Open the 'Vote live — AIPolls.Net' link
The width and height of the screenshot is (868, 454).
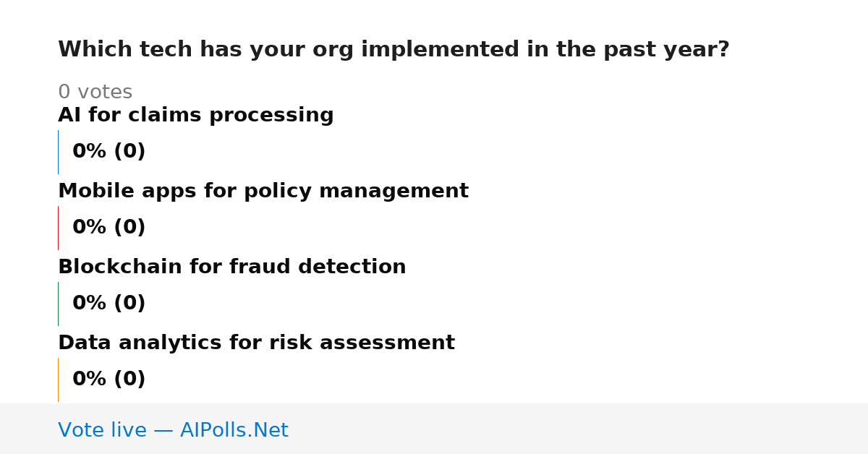173,431
